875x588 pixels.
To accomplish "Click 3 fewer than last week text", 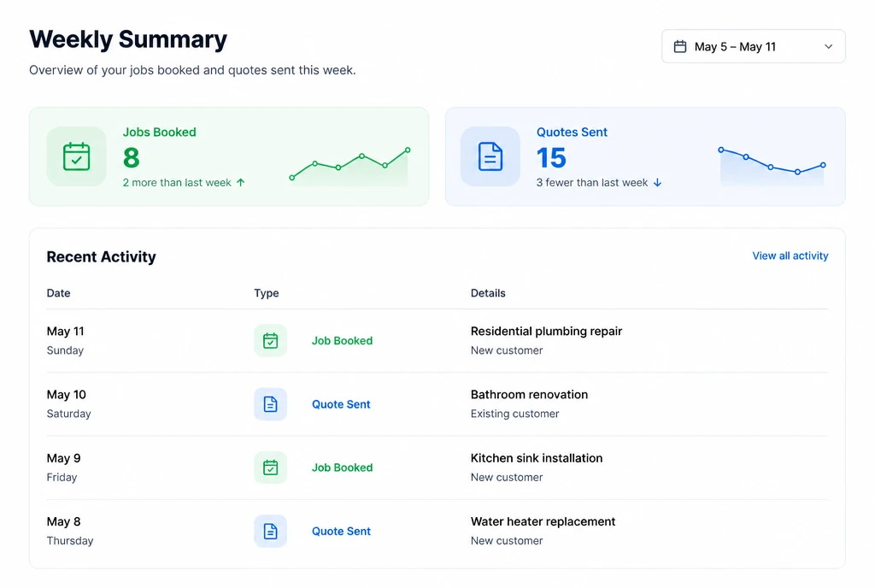I will (x=592, y=182).
